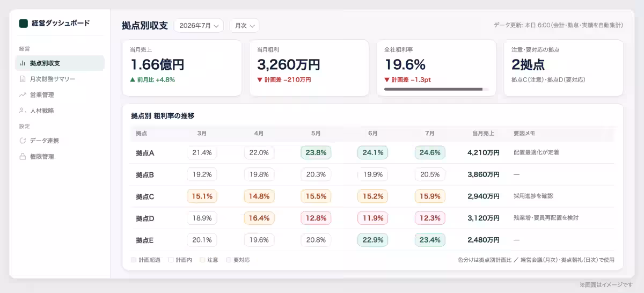Click the 24.6% cell for 拠点A

pos(430,152)
